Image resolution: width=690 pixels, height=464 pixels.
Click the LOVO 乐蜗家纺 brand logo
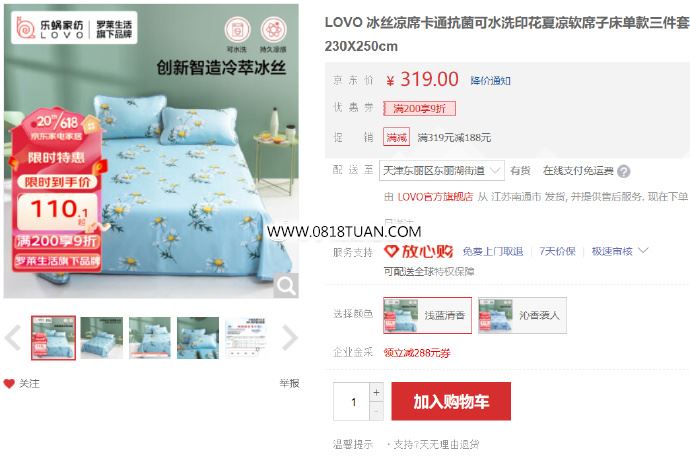point(74,27)
